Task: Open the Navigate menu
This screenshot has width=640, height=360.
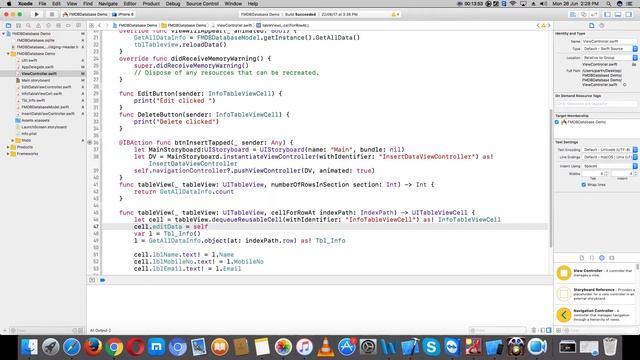Action: (108, 4)
